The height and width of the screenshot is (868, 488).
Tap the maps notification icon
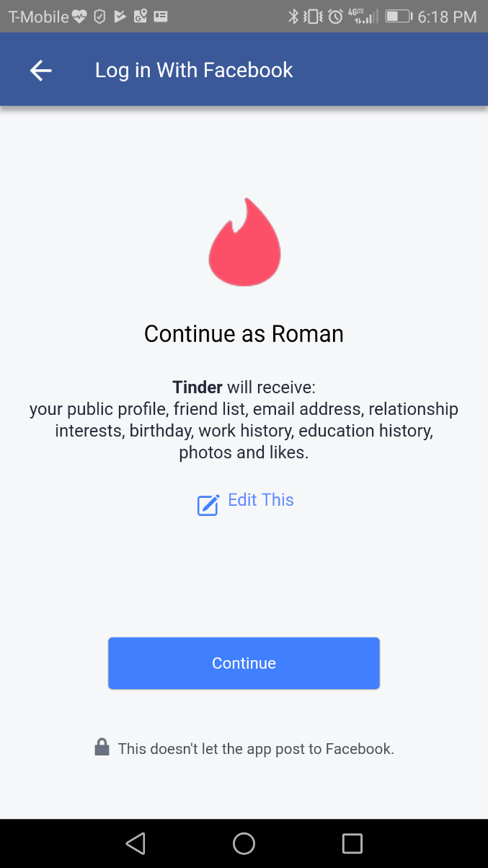pyautogui.click(x=141, y=17)
